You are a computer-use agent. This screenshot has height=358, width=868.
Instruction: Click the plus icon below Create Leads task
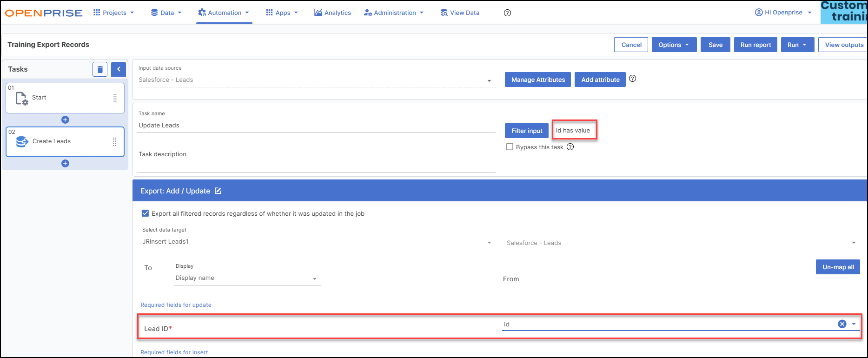65,164
